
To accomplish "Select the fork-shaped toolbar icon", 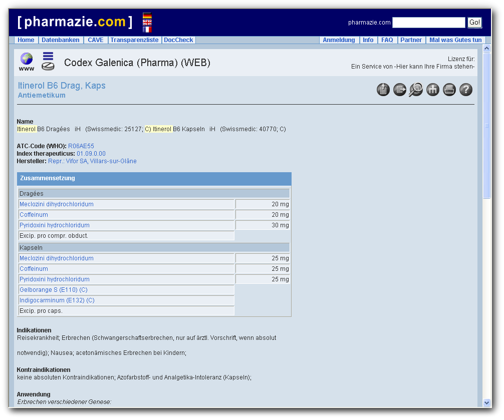I will (433, 90).
